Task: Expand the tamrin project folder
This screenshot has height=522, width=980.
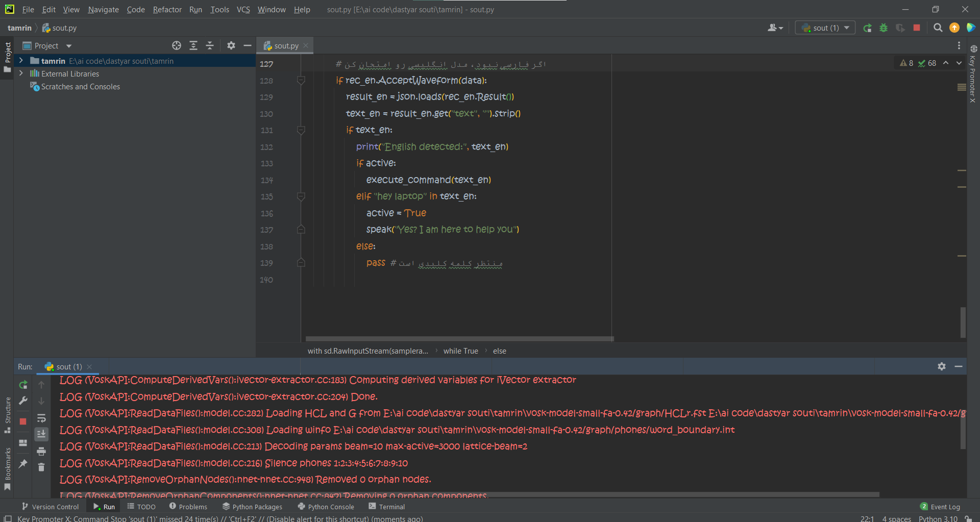Action: (21, 60)
